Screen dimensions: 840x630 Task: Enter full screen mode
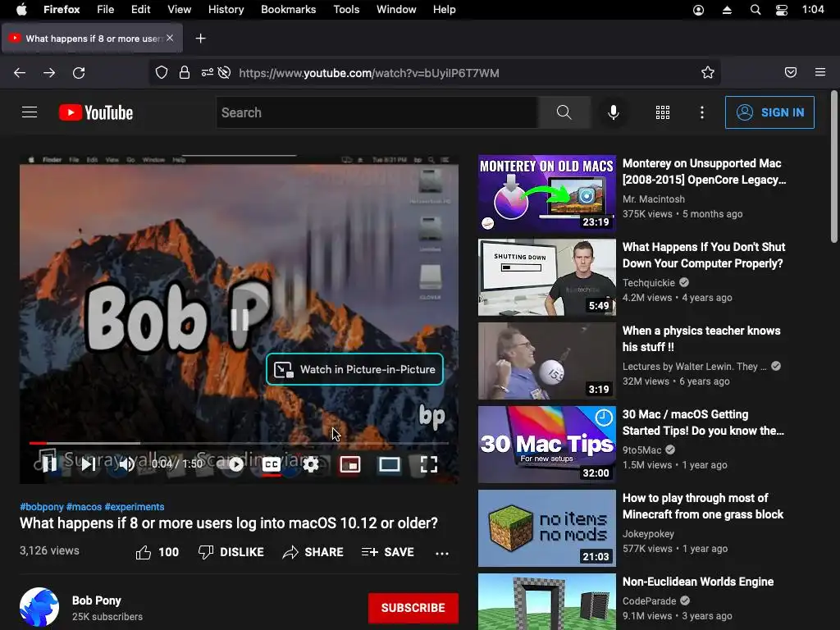(x=428, y=464)
